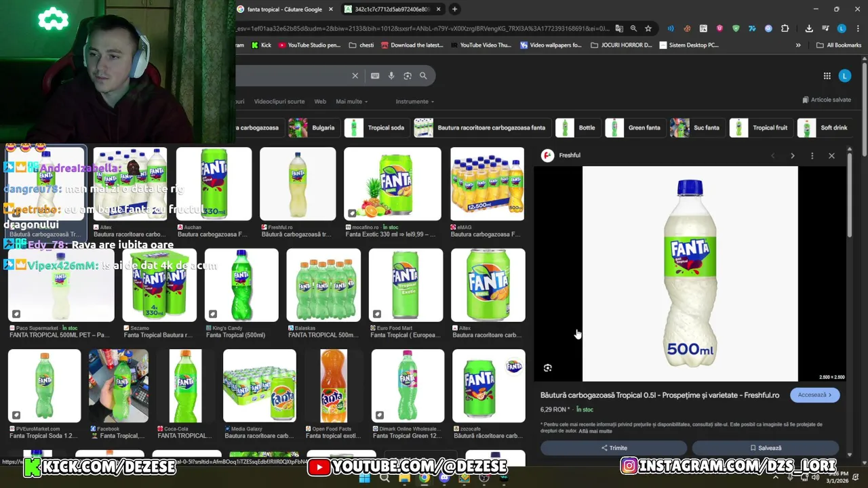Image resolution: width=868 pixels, height=488 pixels.
Task: Open the chesti bookmarks folder
Action: [x=361, y=45]
